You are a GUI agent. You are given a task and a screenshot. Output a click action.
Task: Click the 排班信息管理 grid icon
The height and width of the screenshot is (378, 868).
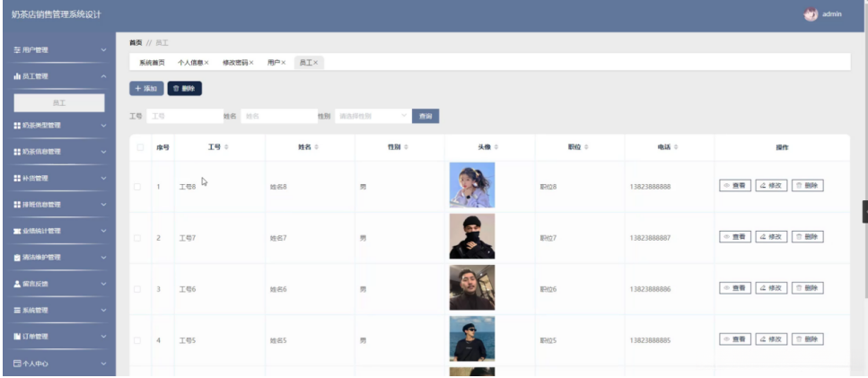pos(17,205)
